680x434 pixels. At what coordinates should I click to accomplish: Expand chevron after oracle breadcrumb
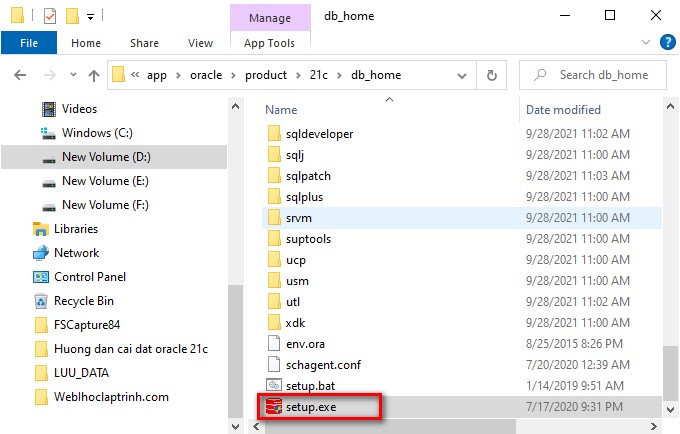click(x=233, y=75)
